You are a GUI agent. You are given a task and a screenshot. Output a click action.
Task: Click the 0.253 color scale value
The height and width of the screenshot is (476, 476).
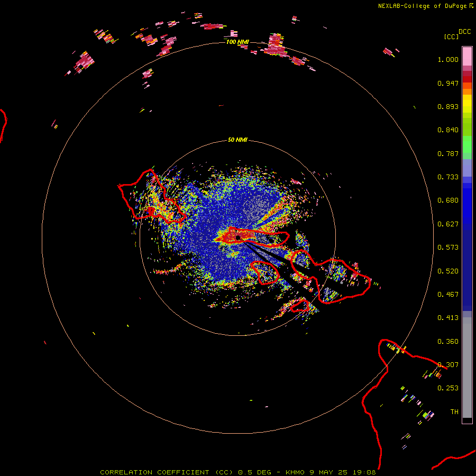pyautogui.click(x=448, y=388)
